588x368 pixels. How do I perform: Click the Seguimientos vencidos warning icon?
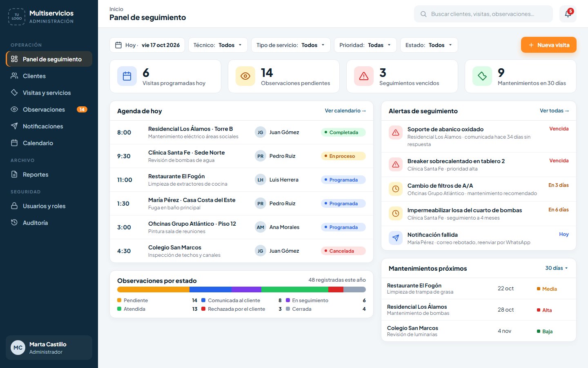click(x=364, y=76)
